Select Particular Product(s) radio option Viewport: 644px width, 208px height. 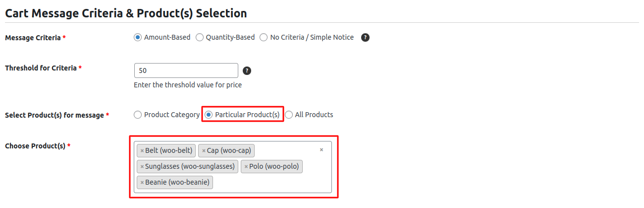[x=209, y=115]
